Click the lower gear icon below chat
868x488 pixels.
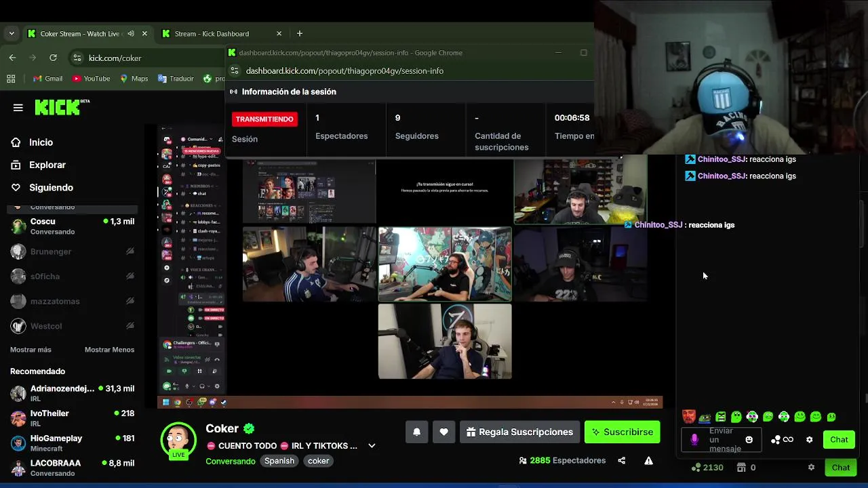[x=811, y=467]
